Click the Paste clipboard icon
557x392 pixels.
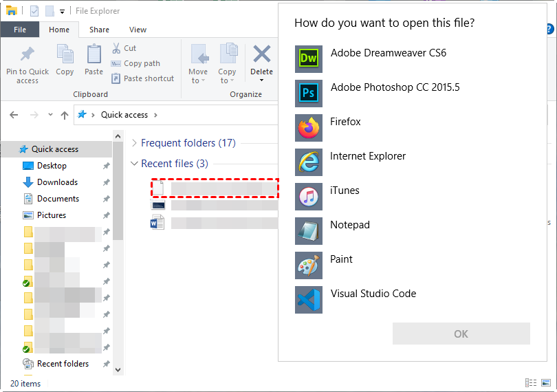[x=94, y=54]
